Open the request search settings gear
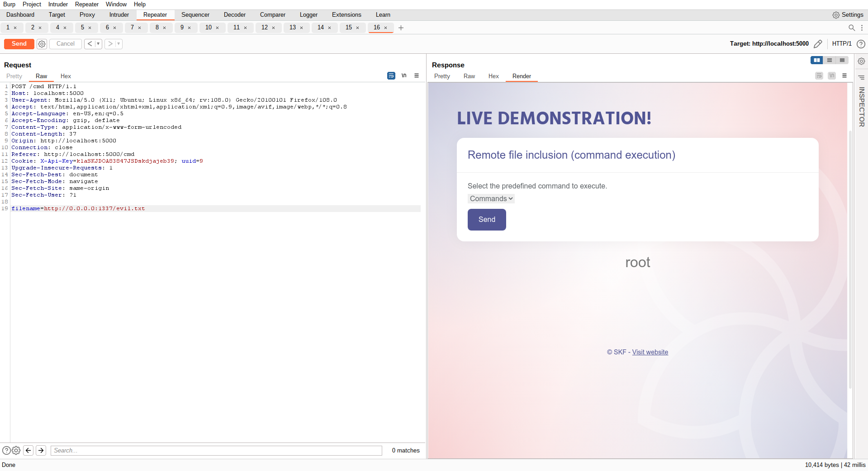 tap(16, 450)
